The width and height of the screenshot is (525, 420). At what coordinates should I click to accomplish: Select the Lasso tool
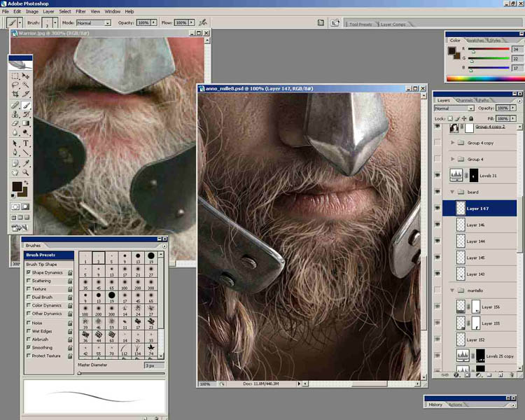pyautogui.click(x=15, y=85)
